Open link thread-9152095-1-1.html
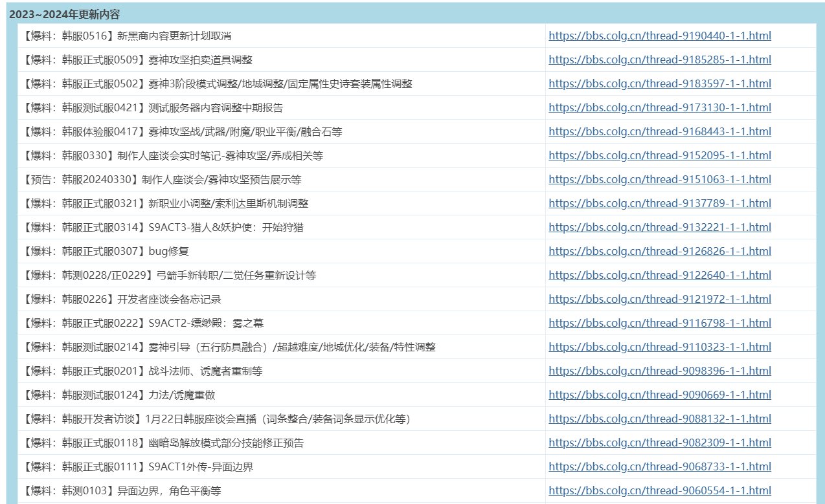Image resolution: width=825 pixels, height=504 pixels. tap(660, 156)
